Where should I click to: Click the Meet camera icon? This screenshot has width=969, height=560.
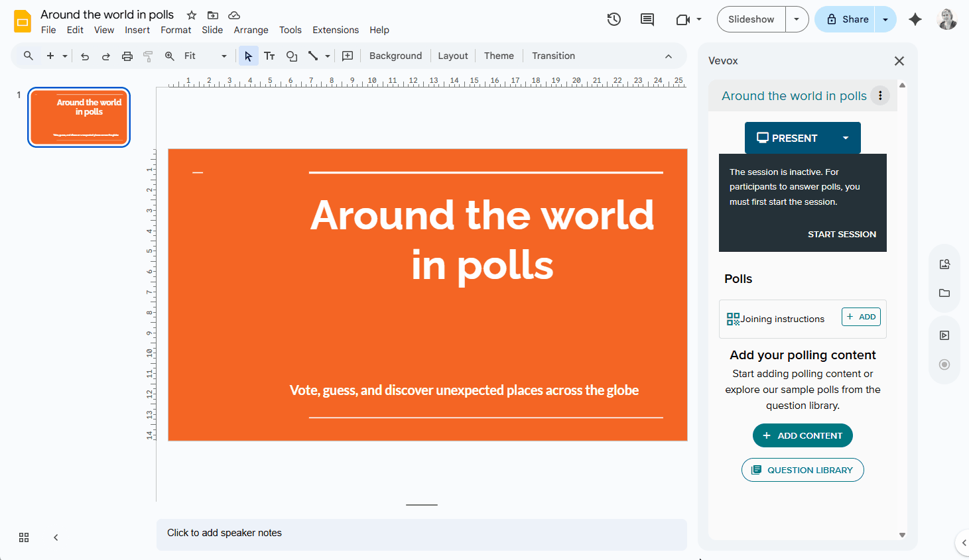pos(683,19)
